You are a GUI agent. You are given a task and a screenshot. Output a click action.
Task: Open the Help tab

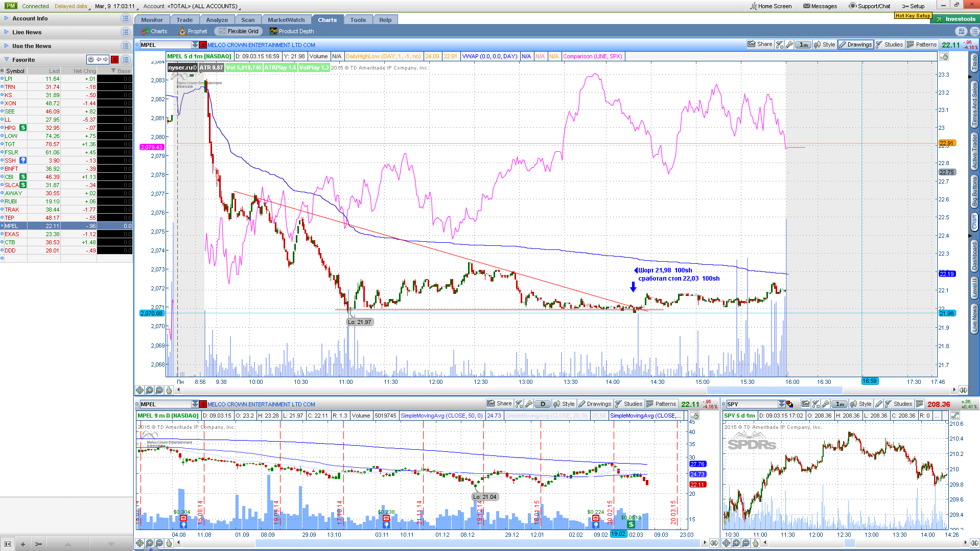[x=385, y=20]
